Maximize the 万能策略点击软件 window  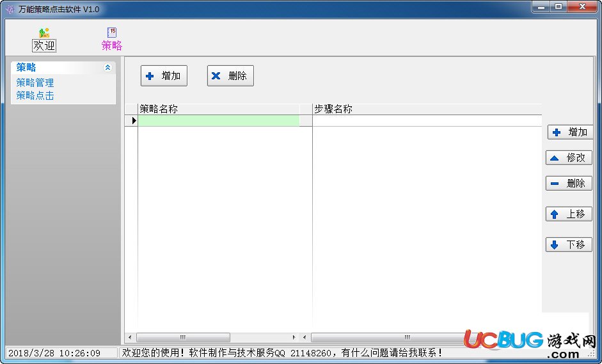point(558,6)
